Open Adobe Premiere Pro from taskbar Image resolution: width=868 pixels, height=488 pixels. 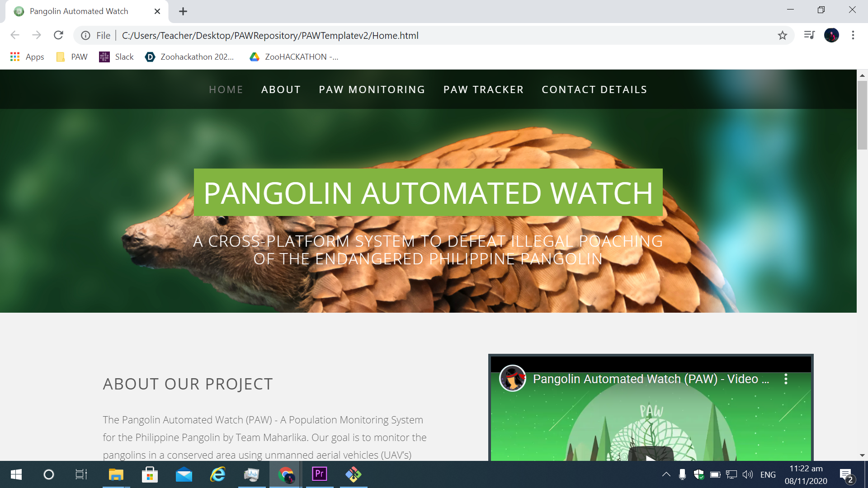pyautogui.click(x=320, y=474)
